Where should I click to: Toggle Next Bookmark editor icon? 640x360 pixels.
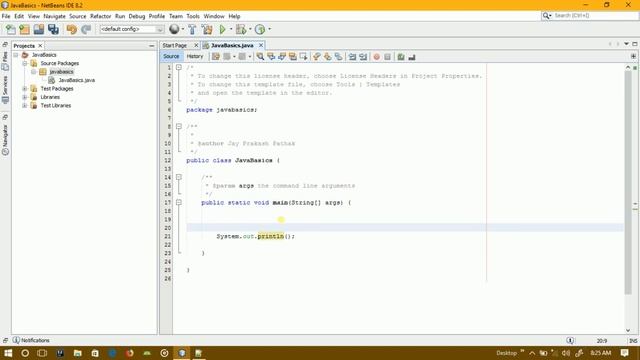pyautogui.click(x=327, y=57)
